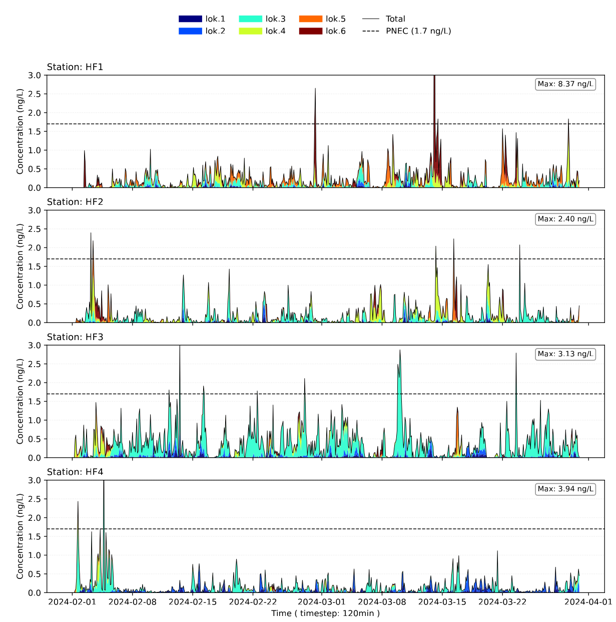Click the 'Station: HF3' subplot title
Image resolution: width=616 pixels, height=622 pixels.
75,337
